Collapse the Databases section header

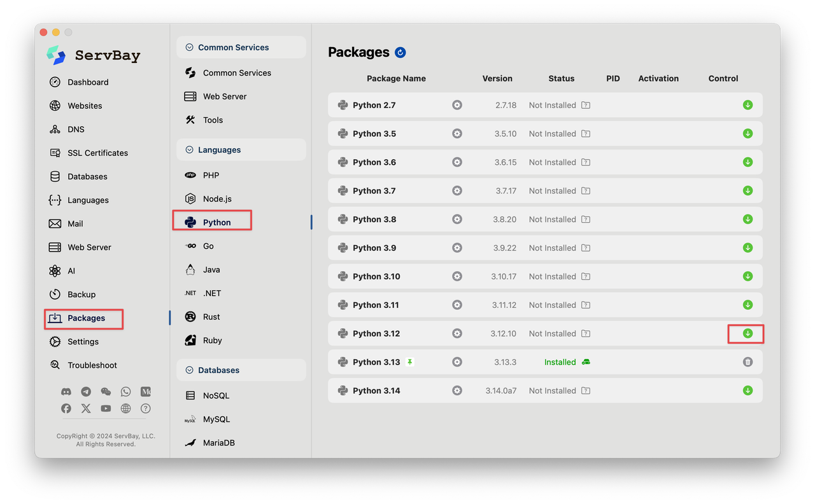(x=241, y=370)
